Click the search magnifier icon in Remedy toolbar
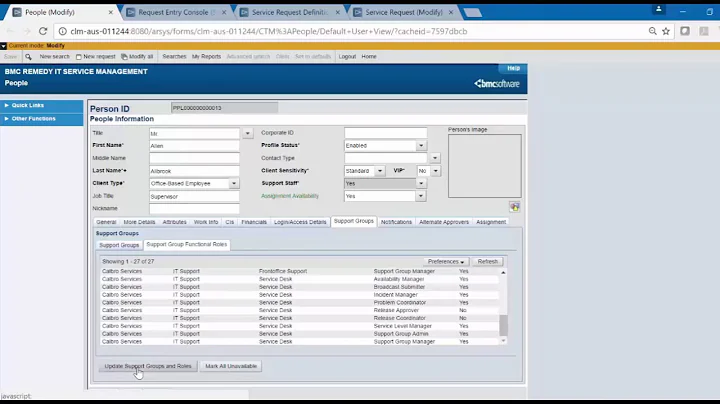Screen dimensions: 720x404 pyautogui.click(x=28, y=56)
